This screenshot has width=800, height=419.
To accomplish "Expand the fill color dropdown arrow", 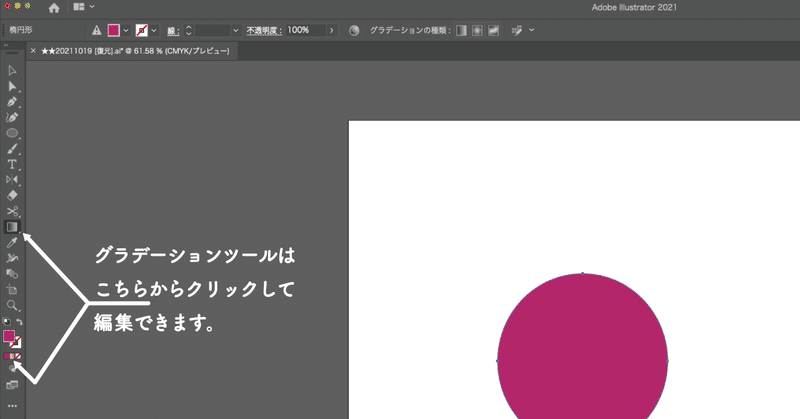I will [126, 31].
